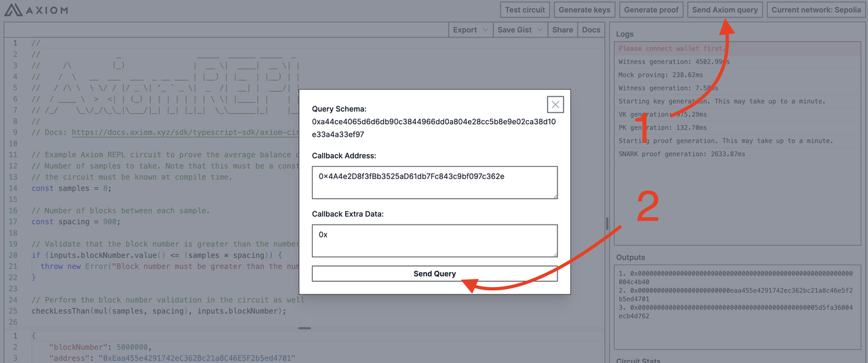The width and height of the screenshot is (868, 363).
Task: Click the Logs panel heading
Action: (625, 34)
